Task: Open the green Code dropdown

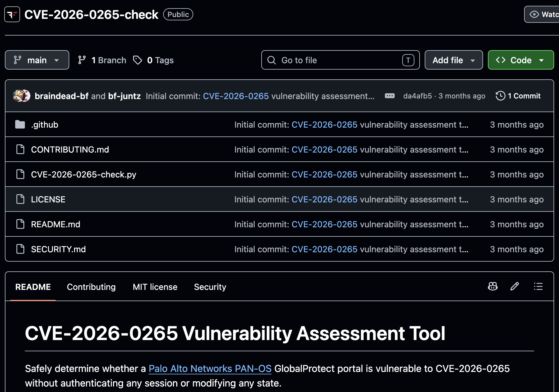Action: [521, 60]
